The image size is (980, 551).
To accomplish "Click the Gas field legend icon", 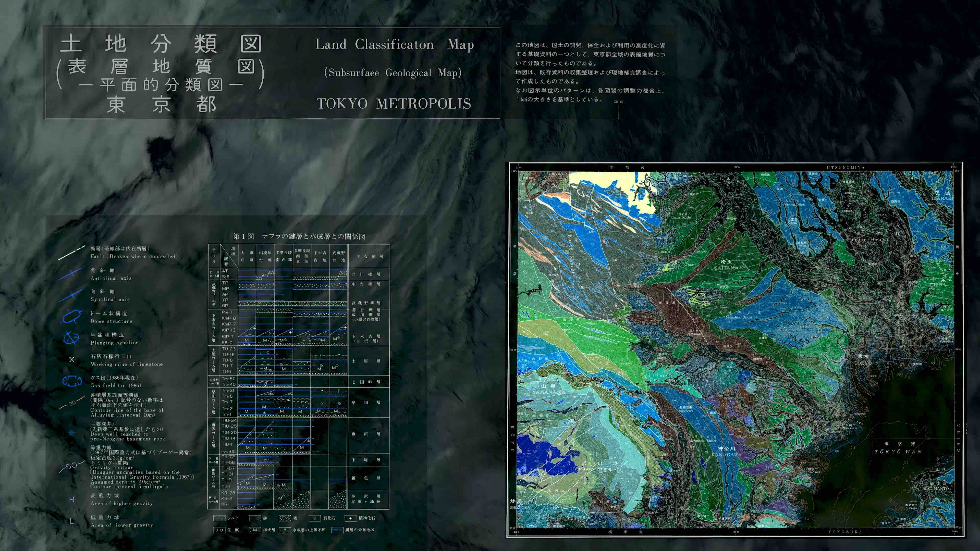I will [72, 381].
